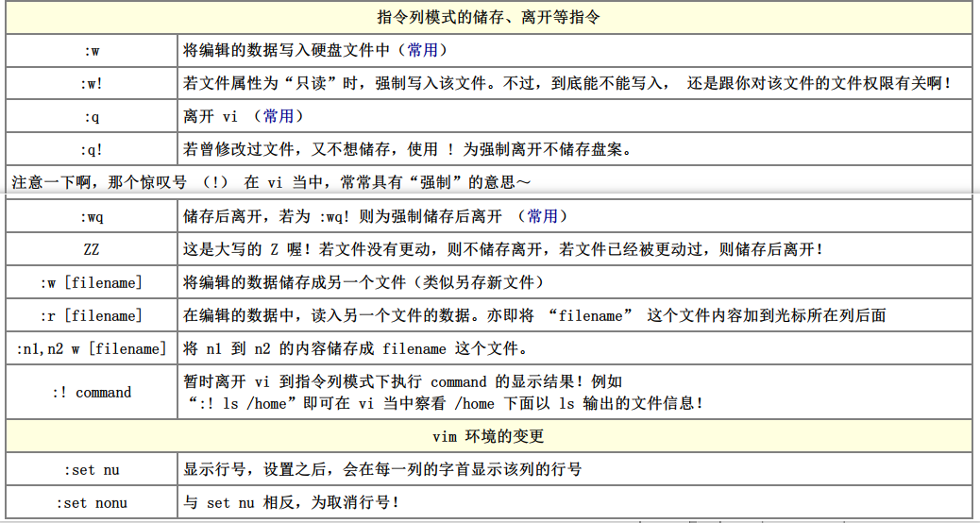Click the vim 环境的变更 section header
Viewport: 980px width, 523px height.
pos(488,436)
